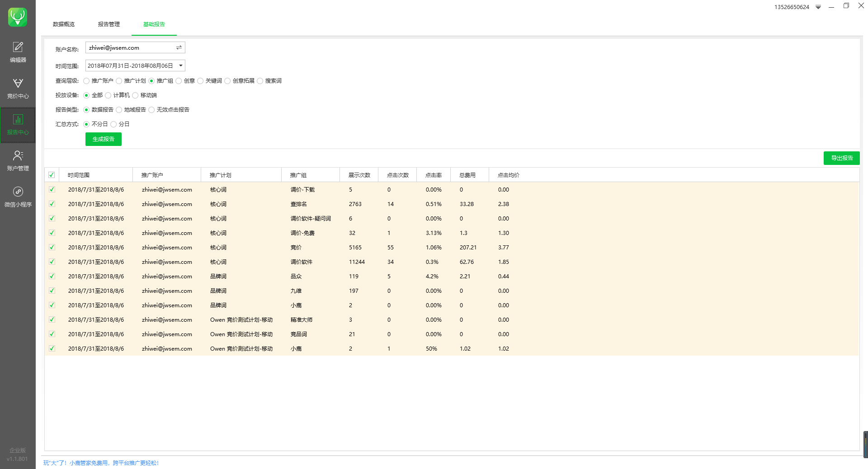Click the 13526650624 account number
868x469 pixels.
pos(792,7)
